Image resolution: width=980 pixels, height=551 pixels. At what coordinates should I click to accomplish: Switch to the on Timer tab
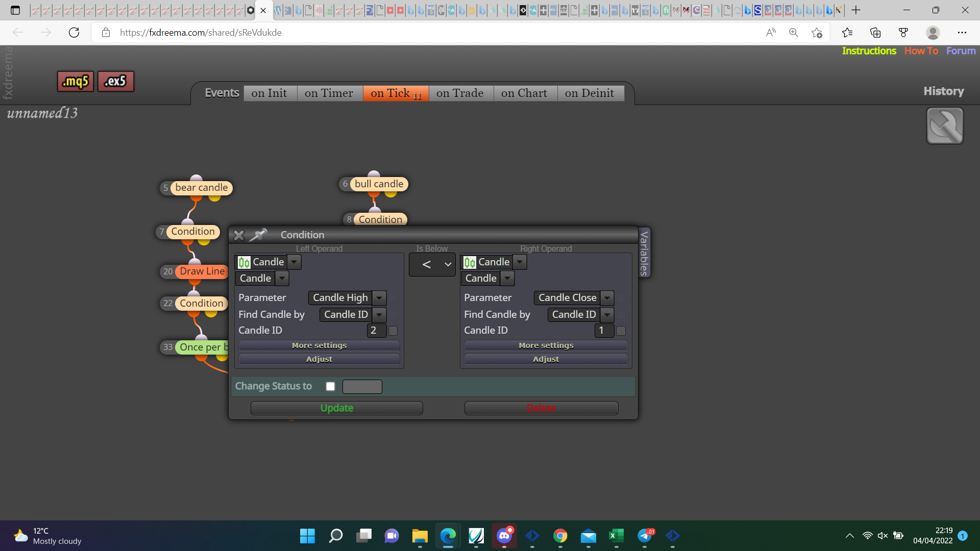click(x=329, y=93)
